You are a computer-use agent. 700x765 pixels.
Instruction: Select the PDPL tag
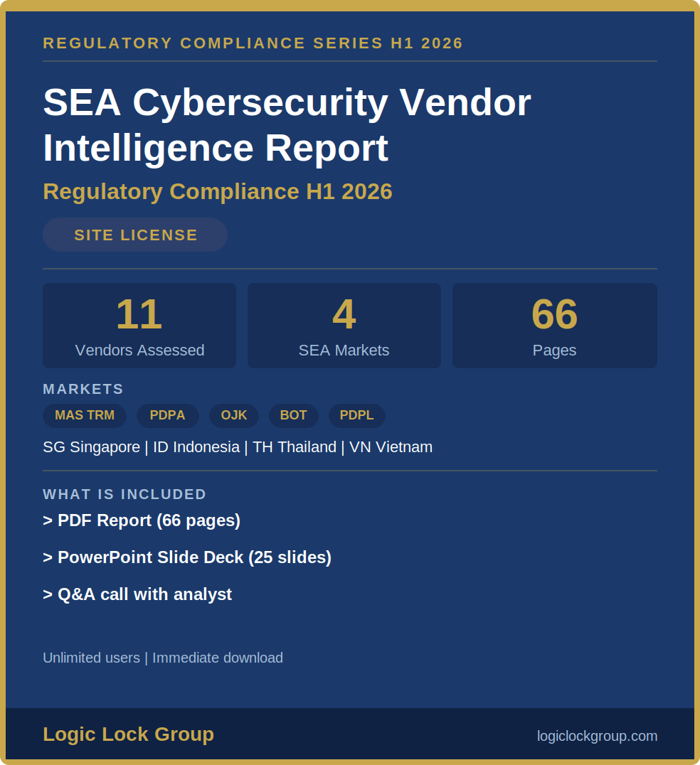tap(357, 415)
